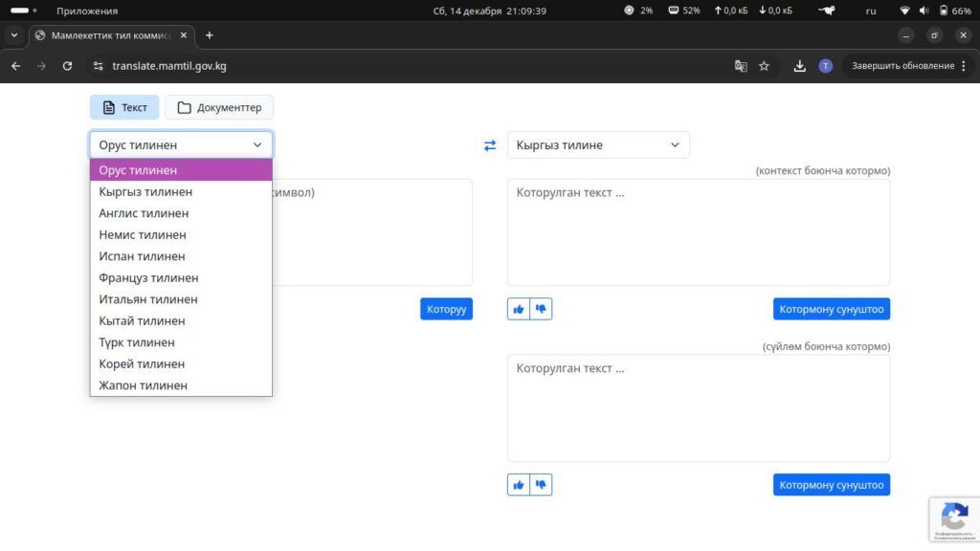This screenshot has width=980, height=551.
Task: Click the context translation output box
Action: 699,232
